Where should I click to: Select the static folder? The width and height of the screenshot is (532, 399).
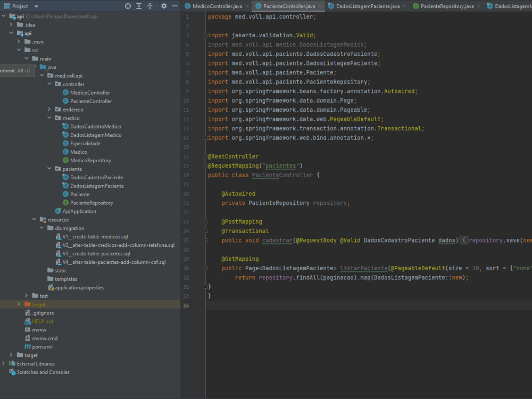(61, 271)
